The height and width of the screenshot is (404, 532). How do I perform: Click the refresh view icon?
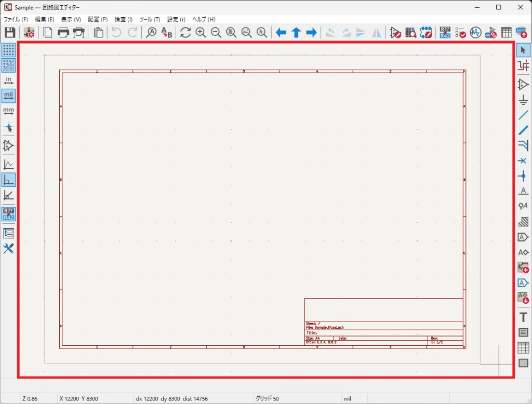185,33
